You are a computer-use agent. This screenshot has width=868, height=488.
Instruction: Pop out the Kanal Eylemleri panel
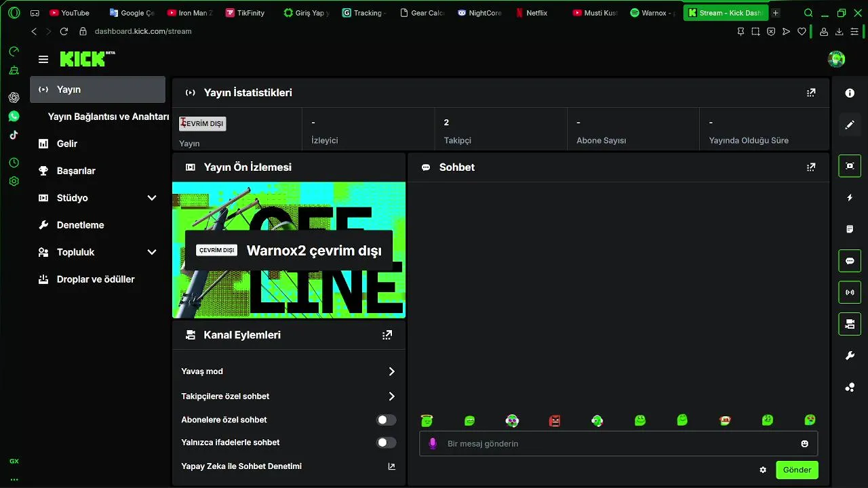point(387,335)
